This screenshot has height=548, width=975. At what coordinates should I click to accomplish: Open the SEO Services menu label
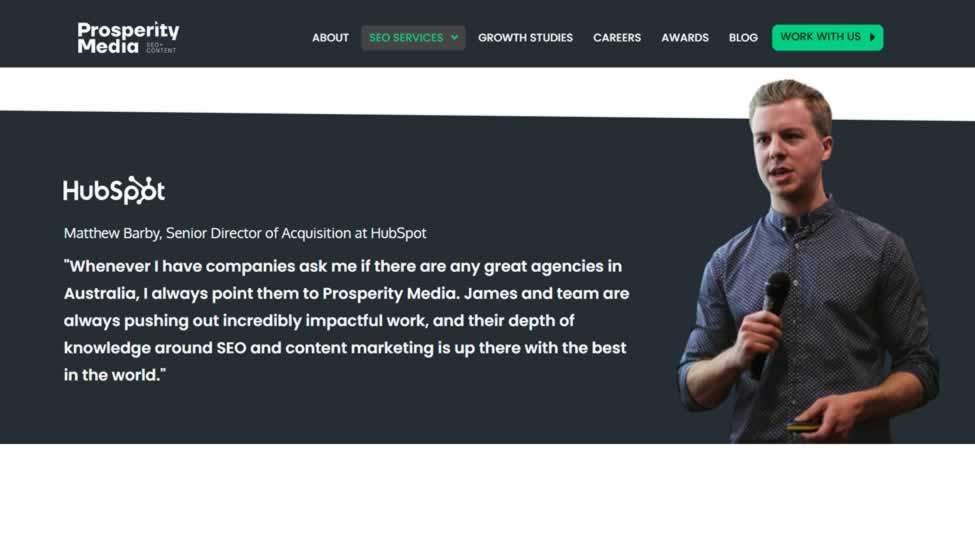click(x=406, y=38)
